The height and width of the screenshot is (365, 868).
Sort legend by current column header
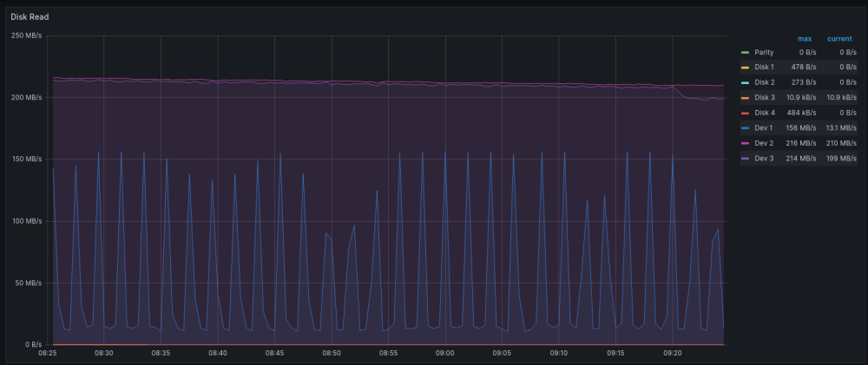pyautogui.click(x=839, y=39)
